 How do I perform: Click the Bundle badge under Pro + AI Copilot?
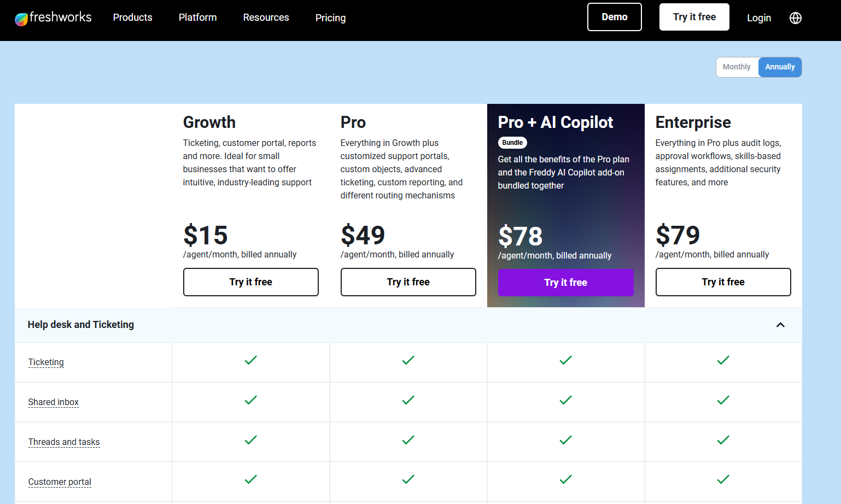pos(512,143)
